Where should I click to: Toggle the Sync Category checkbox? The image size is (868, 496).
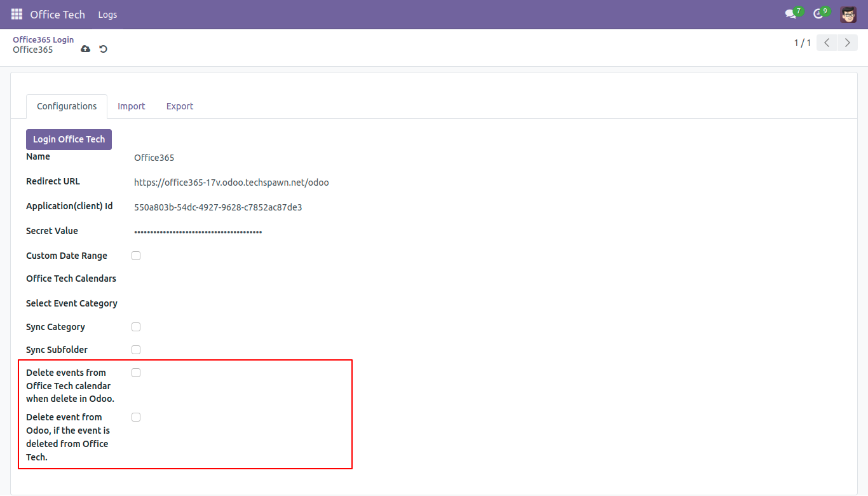(x=136, y=327)
